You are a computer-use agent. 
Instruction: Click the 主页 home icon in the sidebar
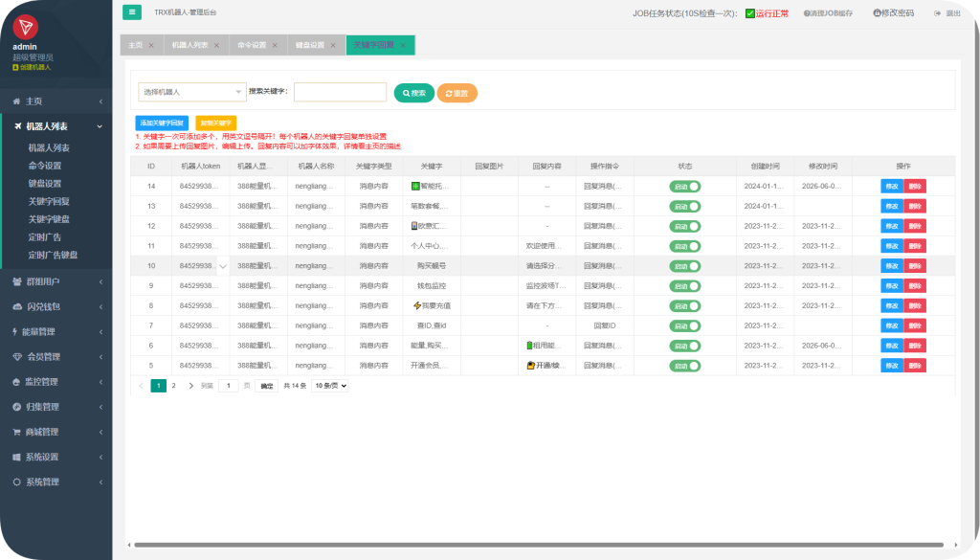pyautogui.click(x=17, y=101)
